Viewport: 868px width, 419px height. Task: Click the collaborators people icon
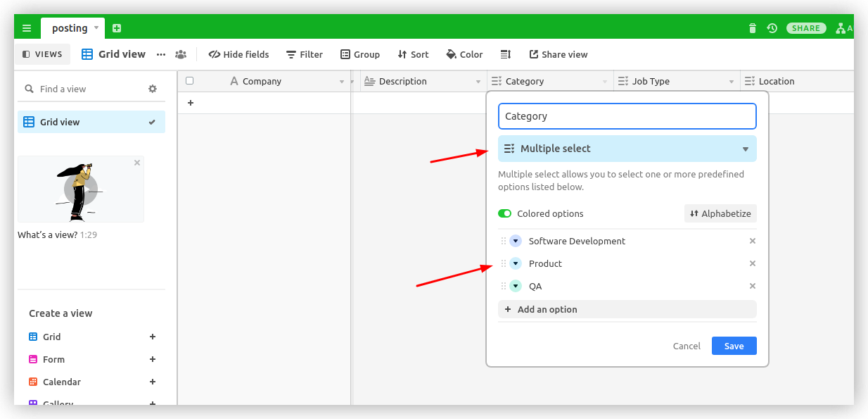coord(181,54)
